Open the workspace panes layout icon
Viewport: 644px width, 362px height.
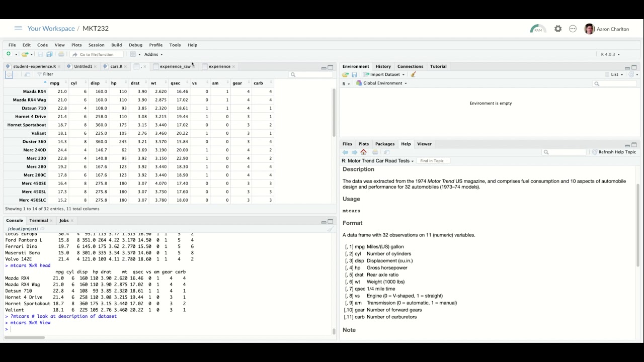click(133, 54)
